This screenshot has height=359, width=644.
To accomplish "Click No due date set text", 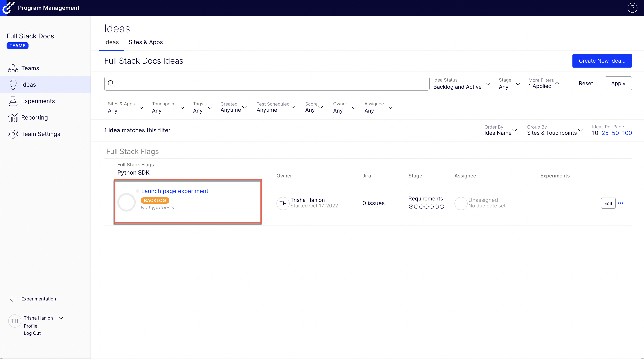I will 487,206.
